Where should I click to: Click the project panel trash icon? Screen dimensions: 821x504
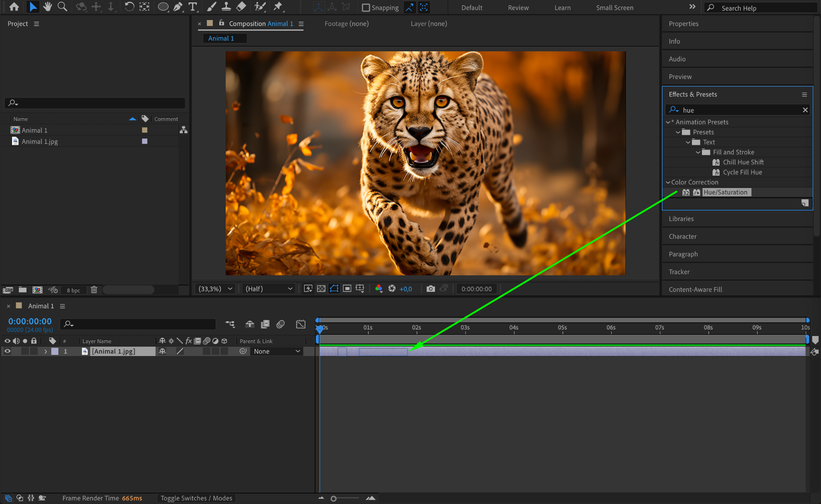click(94, 290)
